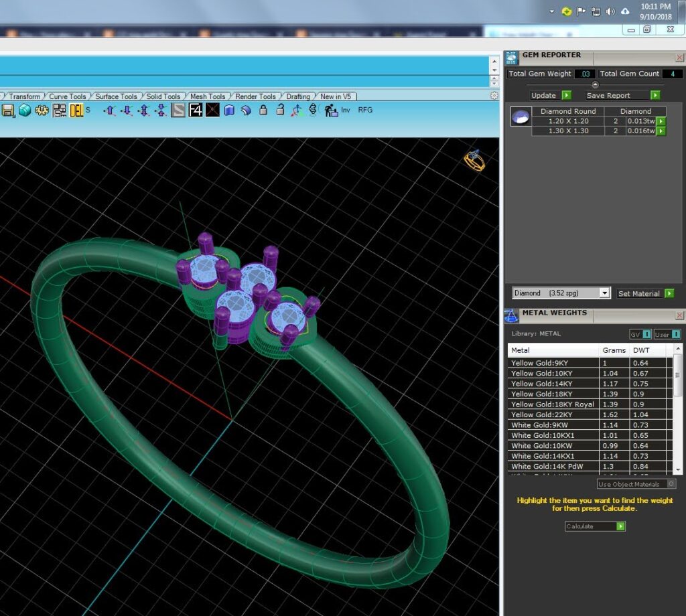
Task: Click the teal 3D box toolbar icon
Action: [x=25, y=110]
